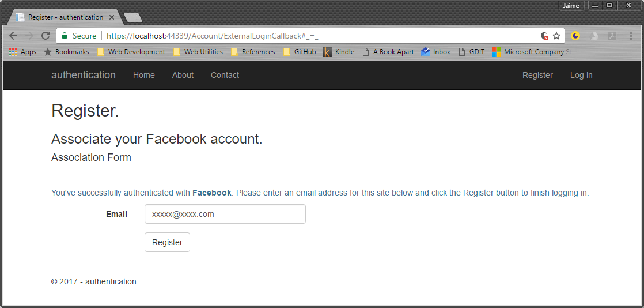Viewport: 644px width, 308px height.
Task: Expand the Web Development bookmark folder
Action: tap(131, 52)
